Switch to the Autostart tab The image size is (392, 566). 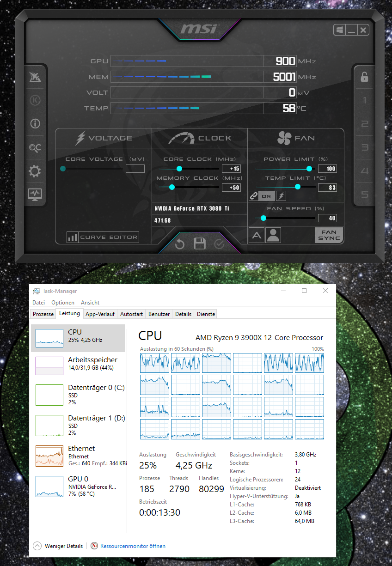[x=131, y=314]
